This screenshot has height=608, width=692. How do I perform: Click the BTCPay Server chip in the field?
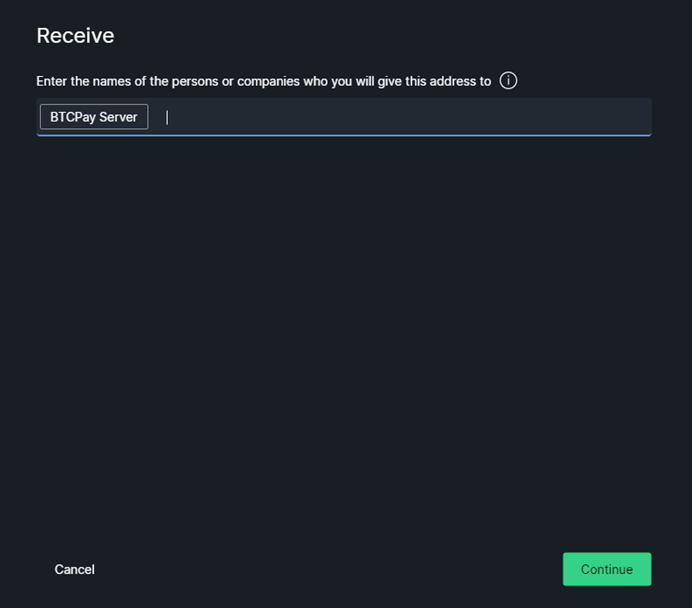click(94, 117)
